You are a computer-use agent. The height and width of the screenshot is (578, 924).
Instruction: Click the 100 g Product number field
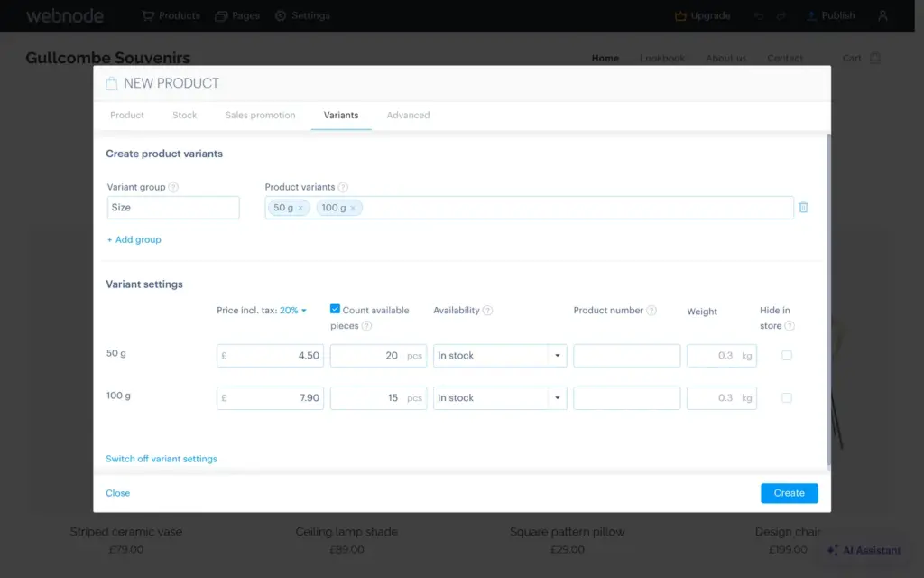[x=626, y=398]
